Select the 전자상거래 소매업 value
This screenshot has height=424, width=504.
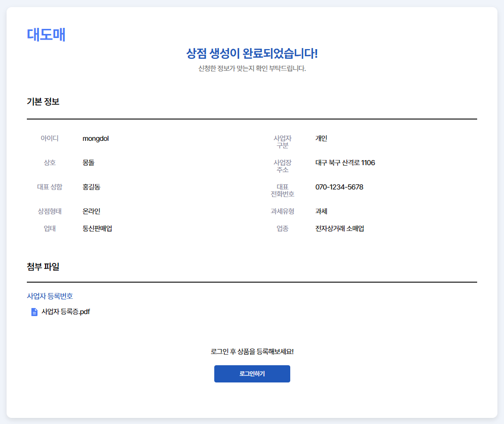pyautogui.click(x=339, y=228)
